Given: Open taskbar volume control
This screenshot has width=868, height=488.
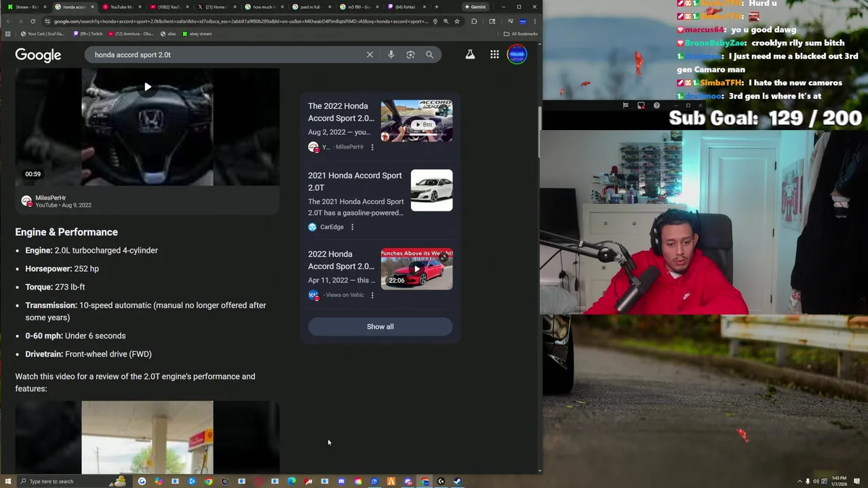Looking at the screenshot, I should tap(816, 481).
